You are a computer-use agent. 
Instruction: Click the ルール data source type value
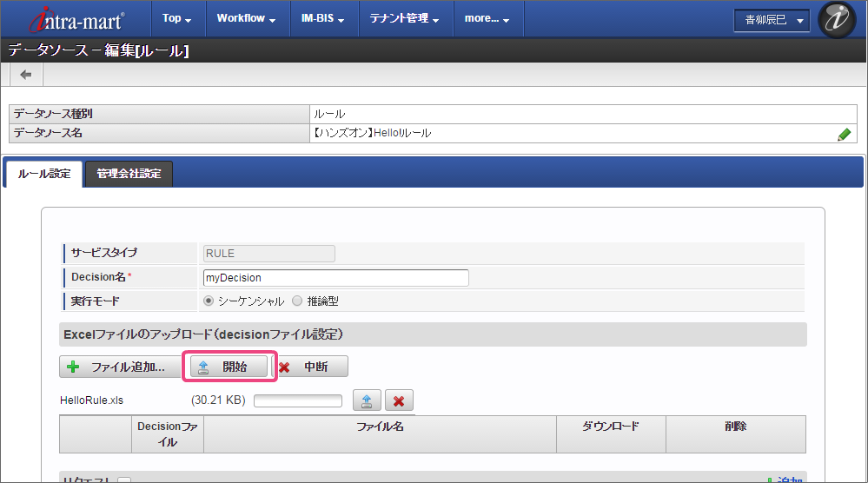coord(329,115)
